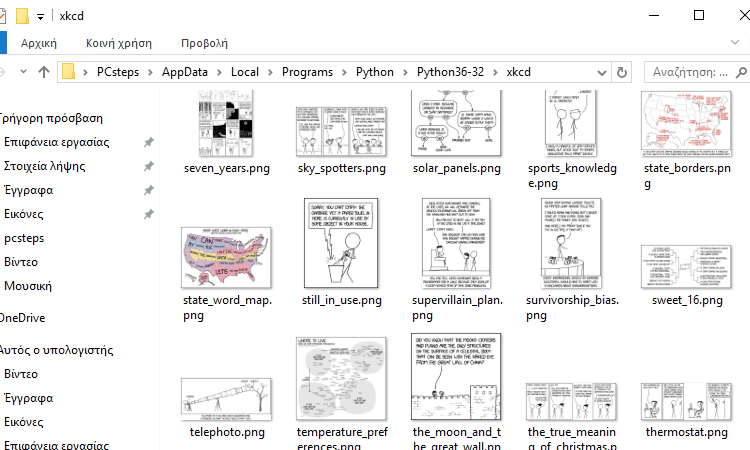Expand the ribbon with the chevron
Viewport: 750px width, 450px height.
pyautogui.click(x=735, y=42)
